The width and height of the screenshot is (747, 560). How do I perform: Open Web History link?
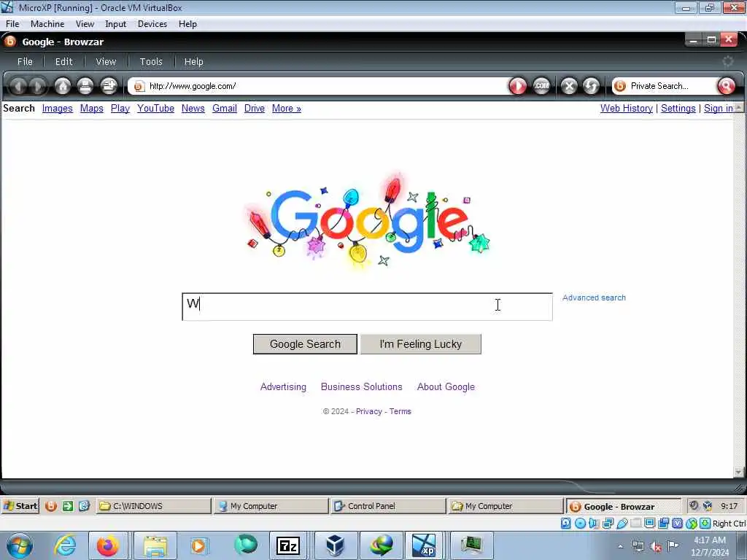point(627,109)
